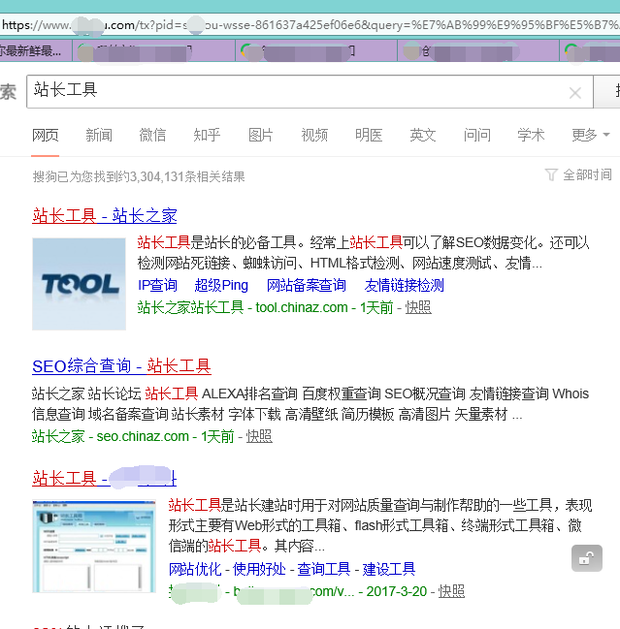The image size is (620, 629).
Task: Click the TOOL logo thumbnail
Action: click(x=79, y=284)
